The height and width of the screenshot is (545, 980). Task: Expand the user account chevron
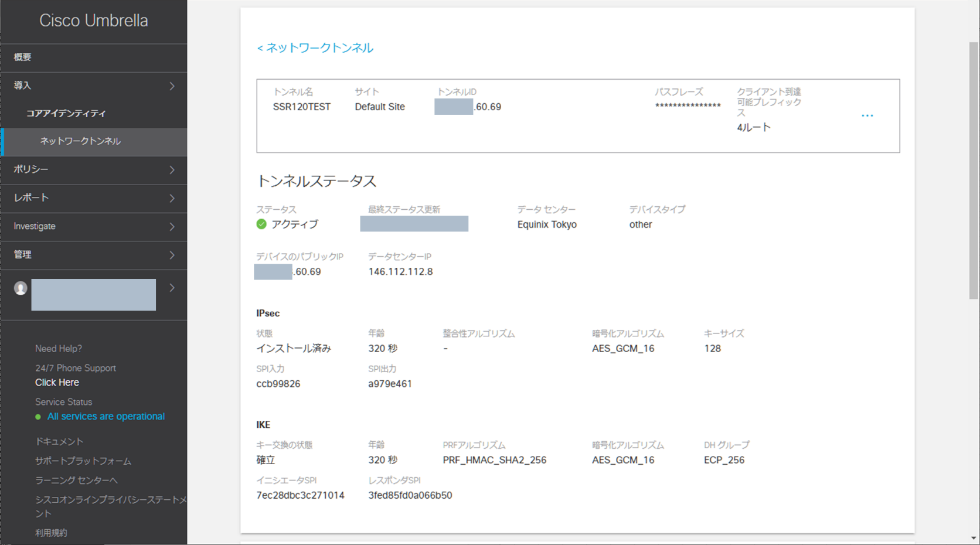[172, 288]
